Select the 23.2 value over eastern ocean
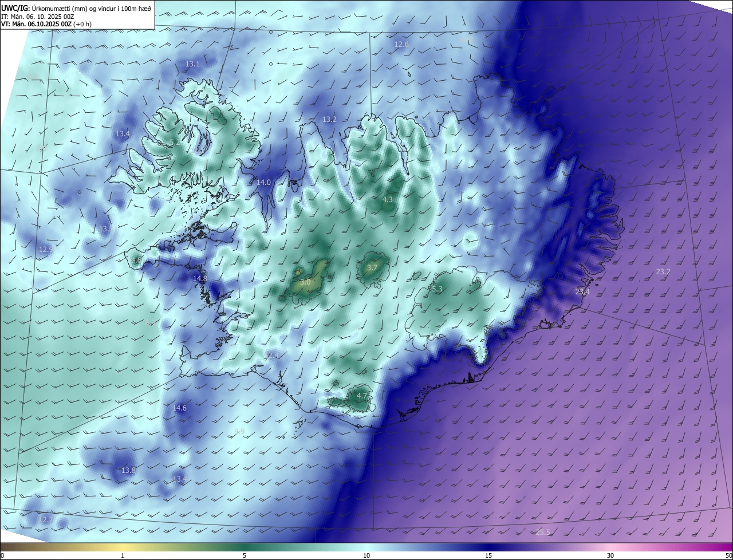Viewport: 733px width, 560px height. [x=663, y=271]
